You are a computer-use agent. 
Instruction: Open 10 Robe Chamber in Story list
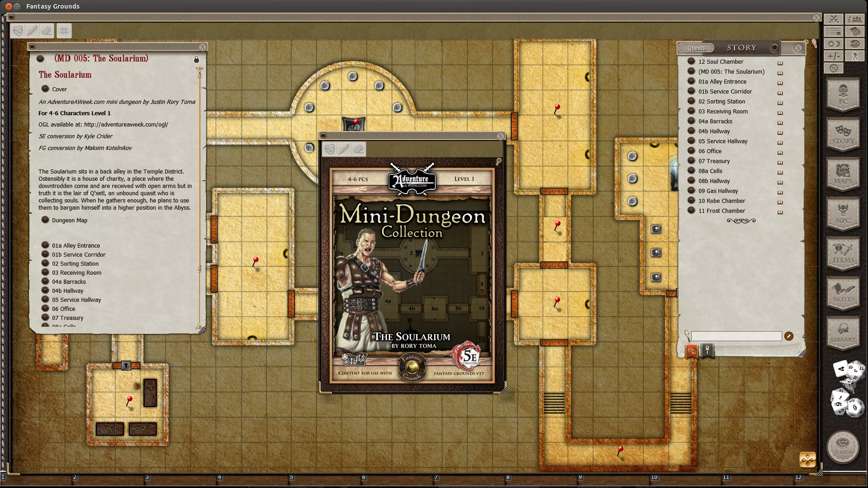coord(721,201)
